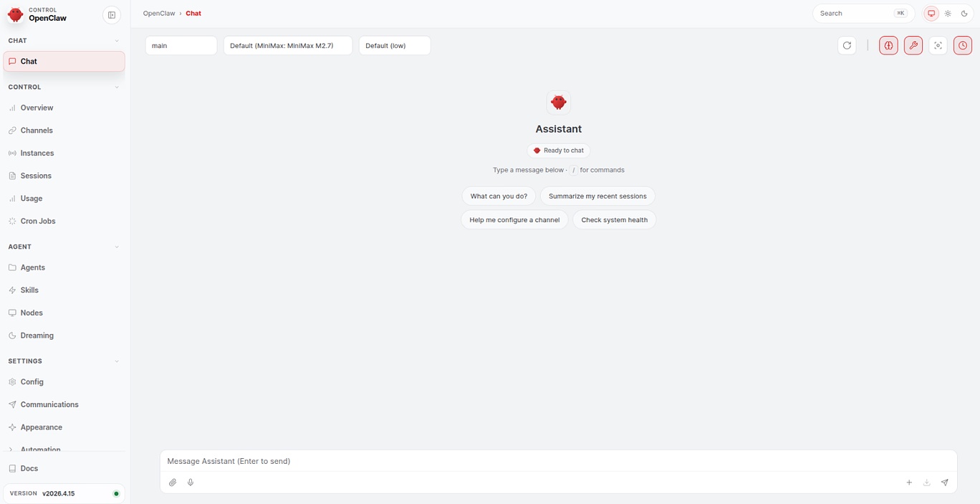This screenshot has height=504, width=980.
Task: Attach a file using paperclip icon
Action: (173, 482)
